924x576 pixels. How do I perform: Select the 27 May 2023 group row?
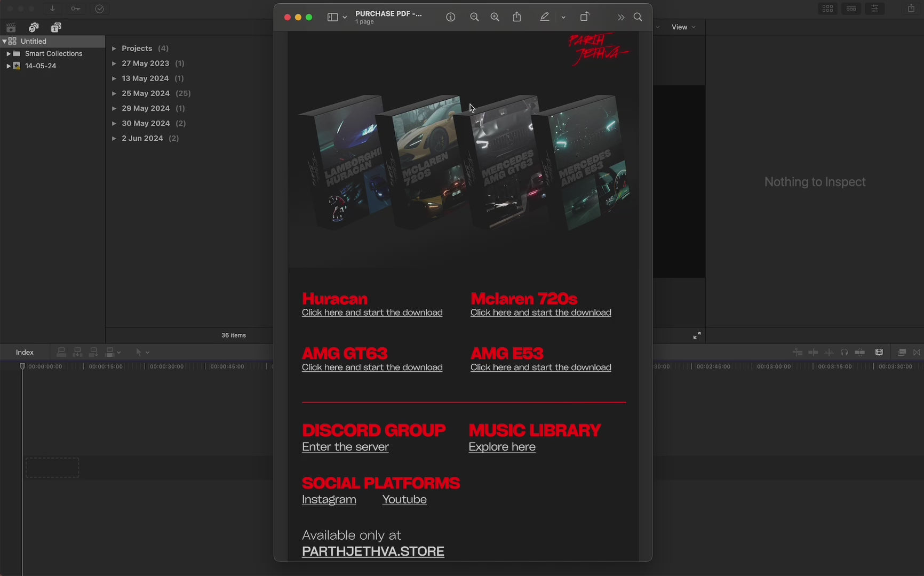pos(153,63)
